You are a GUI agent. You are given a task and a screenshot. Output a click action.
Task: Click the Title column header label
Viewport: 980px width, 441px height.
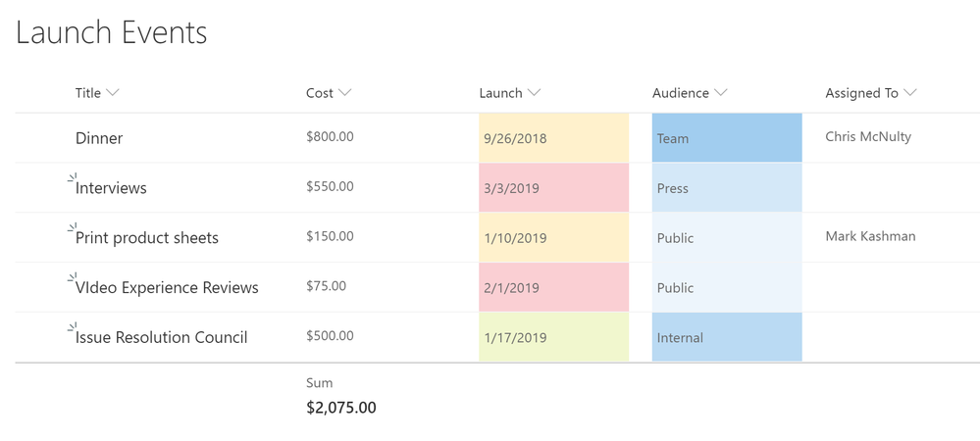[88, 93]
